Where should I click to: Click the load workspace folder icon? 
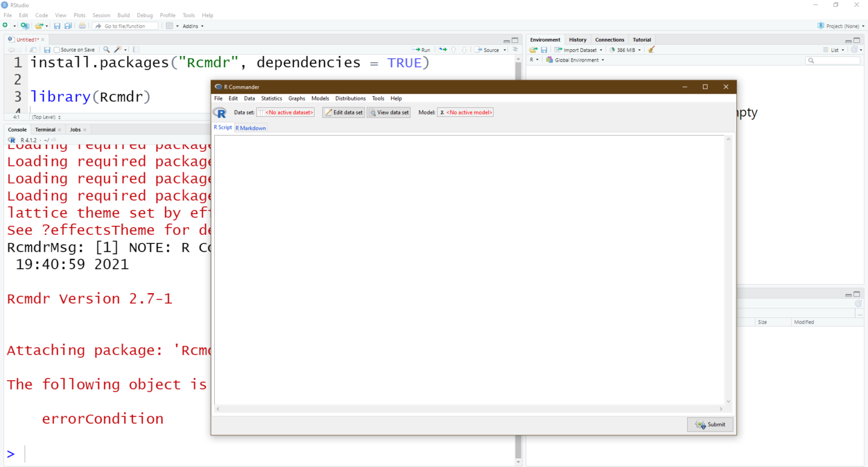533,50
